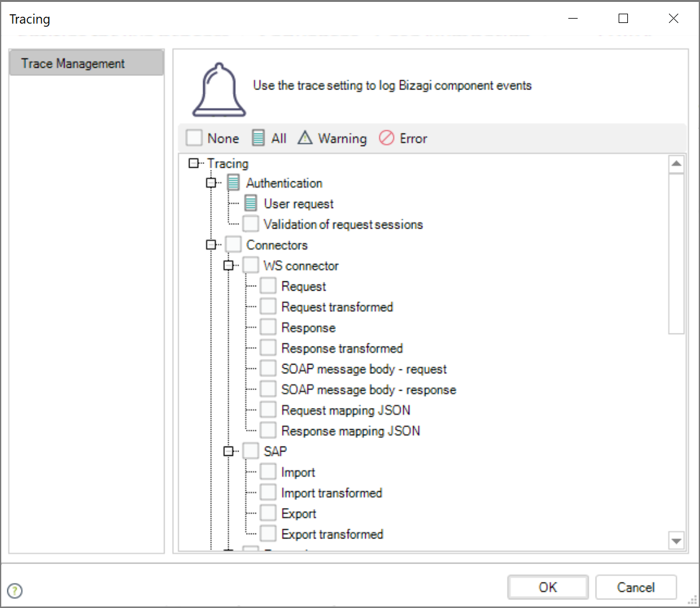Click the Error circle icon
The width and height of the screenshot is (700, 608).
click(x=386, y=137)
